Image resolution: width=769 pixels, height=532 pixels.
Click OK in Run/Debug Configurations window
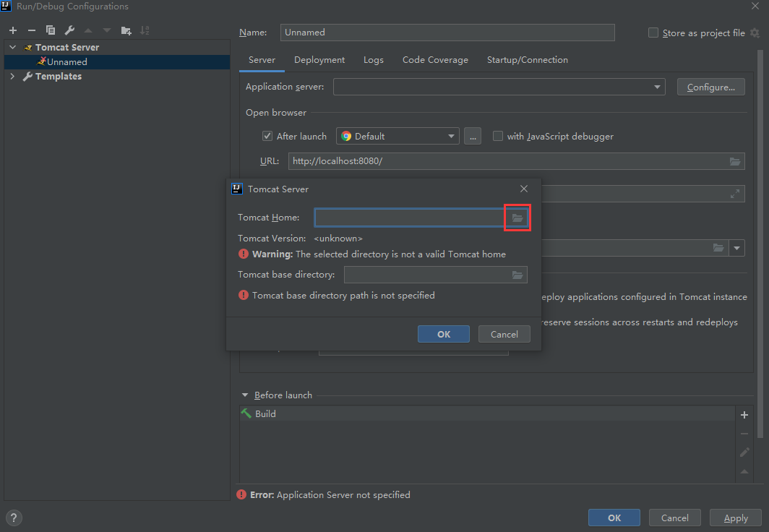pos(614,518)
